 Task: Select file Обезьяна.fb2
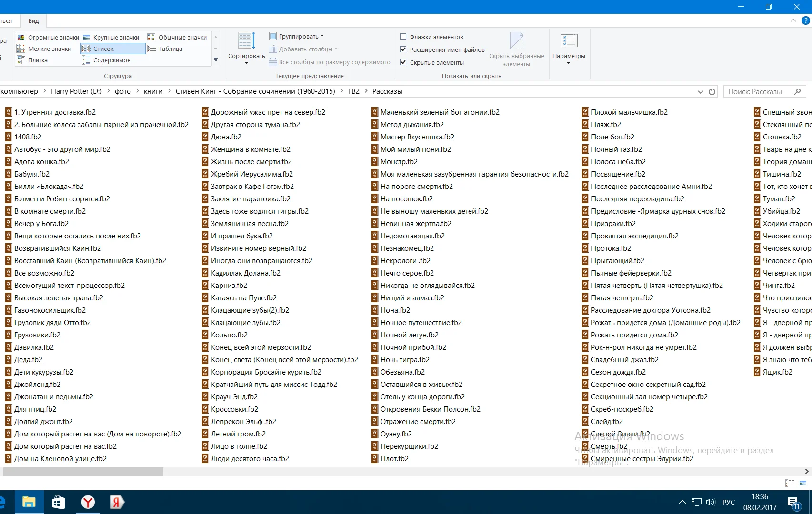[x=402, y=372]
